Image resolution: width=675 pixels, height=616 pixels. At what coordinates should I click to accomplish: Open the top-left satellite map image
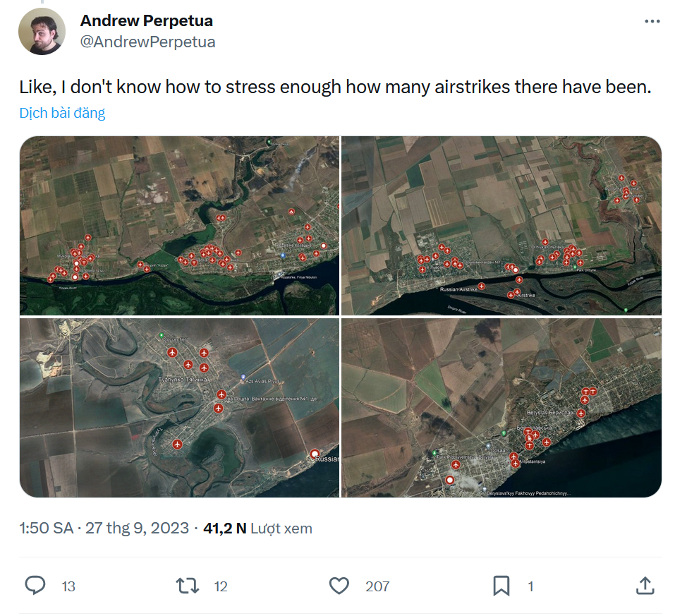point(179,225)
